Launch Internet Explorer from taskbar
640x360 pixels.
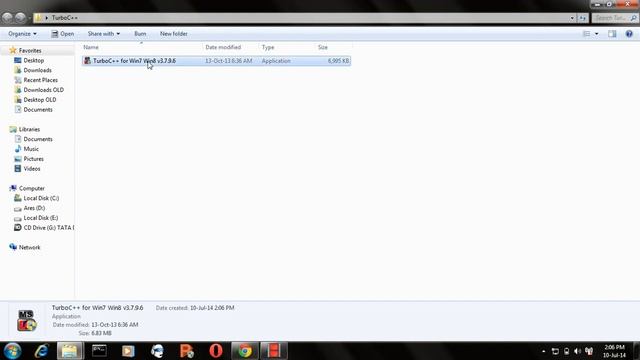[x=41, y=351]
